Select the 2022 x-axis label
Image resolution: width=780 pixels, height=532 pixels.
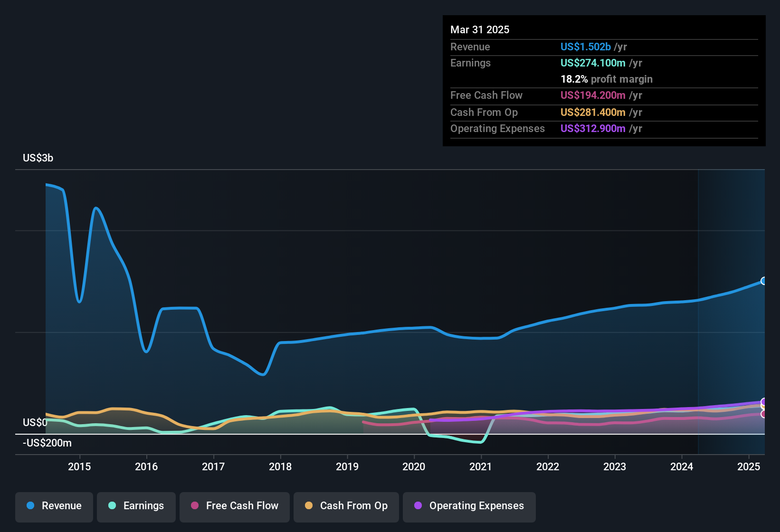click(548, 466)
